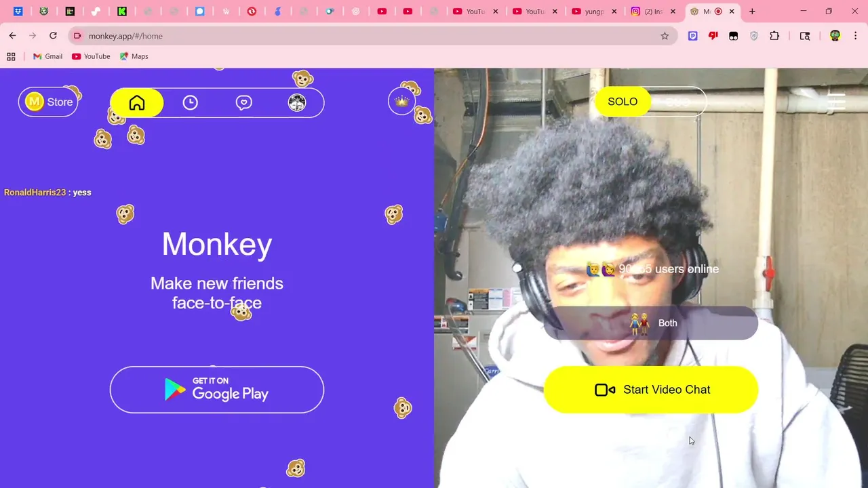Open the Apps grid in bookmarks bar

click(11, 56)
